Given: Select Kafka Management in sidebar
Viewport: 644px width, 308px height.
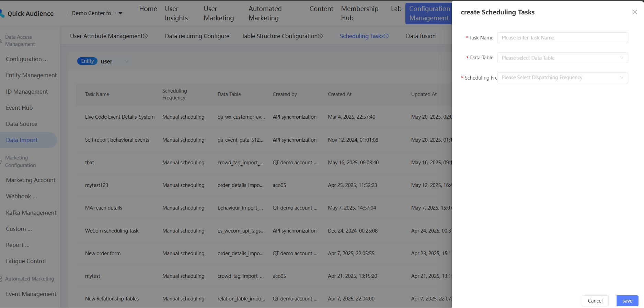Looking at the screenshot, I should tap(31, 213).
